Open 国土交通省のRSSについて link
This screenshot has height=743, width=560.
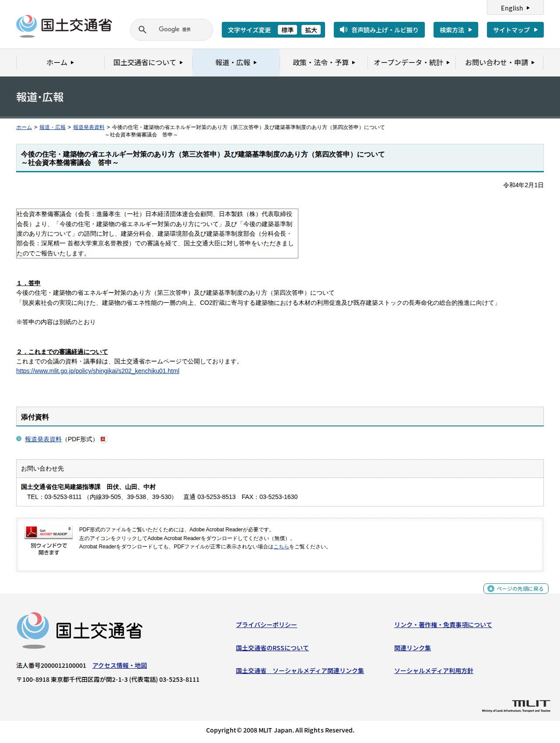point(272,648)
